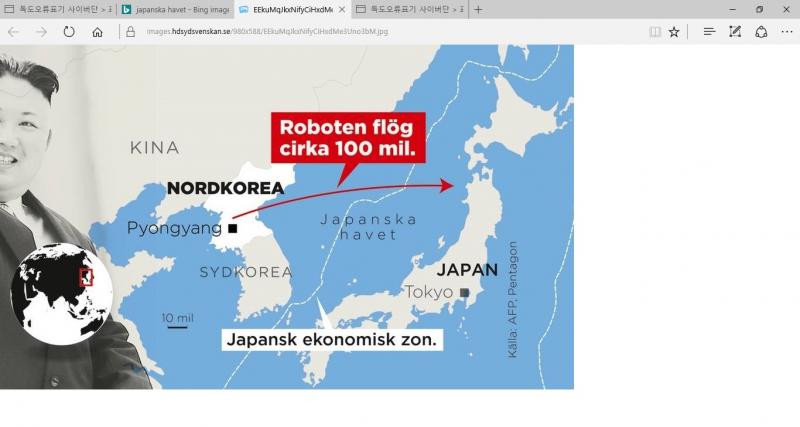Go back to the previous page
The height and width of the screenshot is (427, 800).
coord(14,32)
